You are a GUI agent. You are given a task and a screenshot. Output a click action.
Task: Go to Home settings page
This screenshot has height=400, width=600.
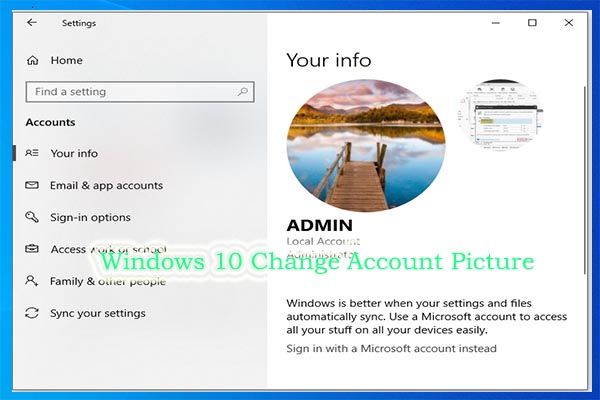click(x=67, y=60)
